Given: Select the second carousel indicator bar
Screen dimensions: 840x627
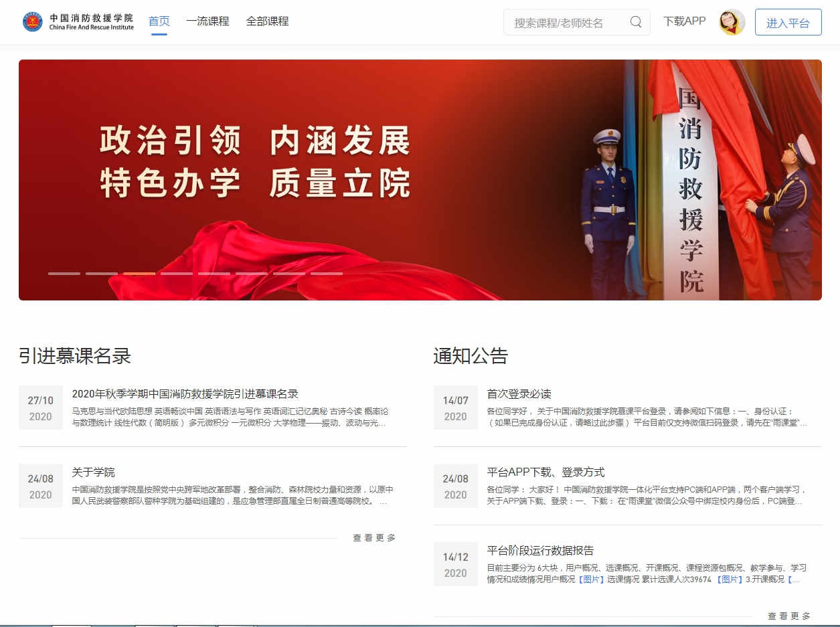Looking at the screenshot, I should tap(102, 273).
